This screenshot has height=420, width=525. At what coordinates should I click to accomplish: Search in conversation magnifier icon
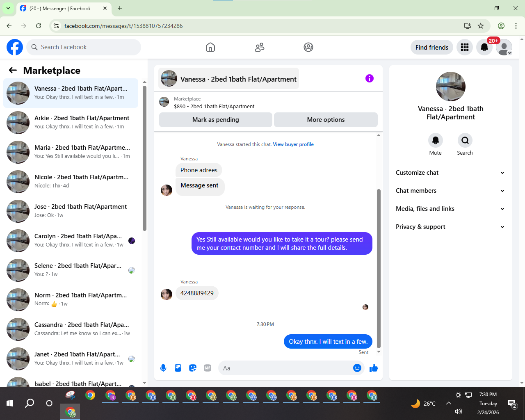coord(465,140)
